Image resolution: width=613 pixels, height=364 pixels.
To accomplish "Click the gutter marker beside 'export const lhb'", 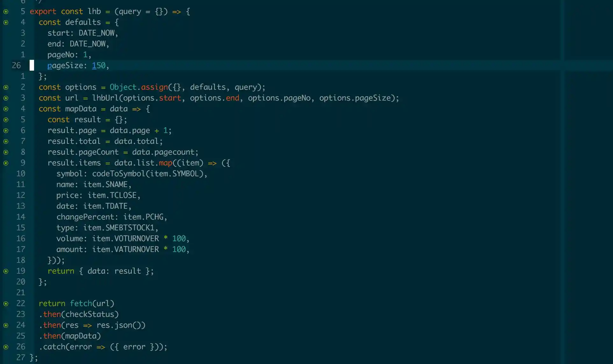I will tap(6, 12).
